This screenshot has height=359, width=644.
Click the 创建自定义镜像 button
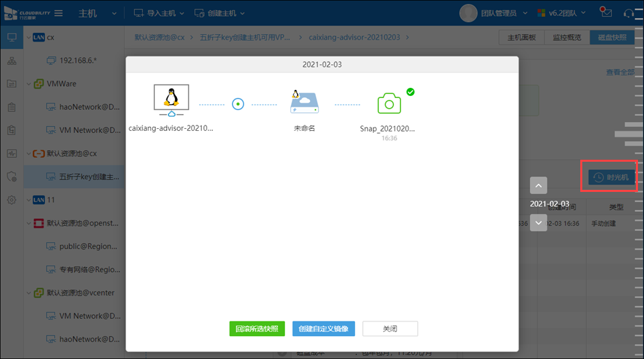pyautogui.click(x=323, y=329)
